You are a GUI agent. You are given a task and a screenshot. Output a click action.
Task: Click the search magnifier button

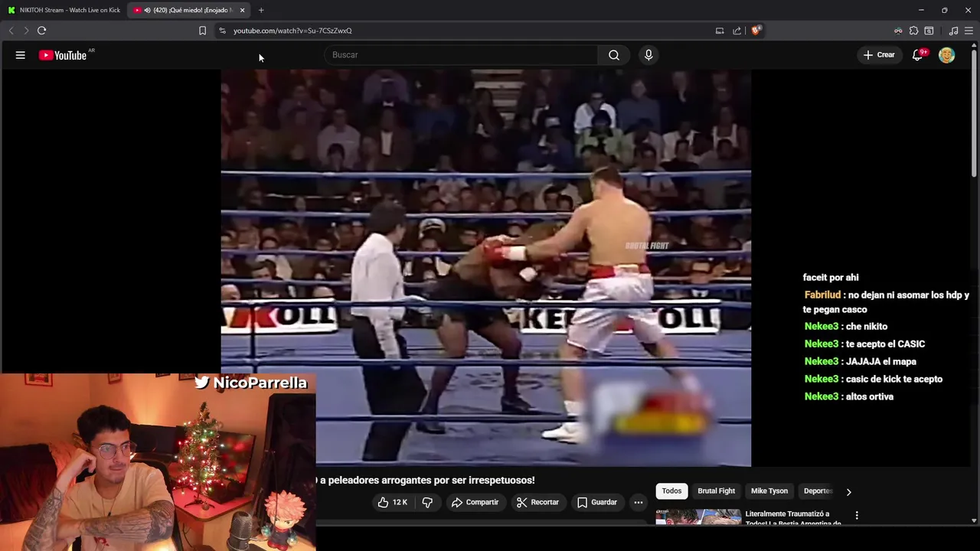[614, 55]
